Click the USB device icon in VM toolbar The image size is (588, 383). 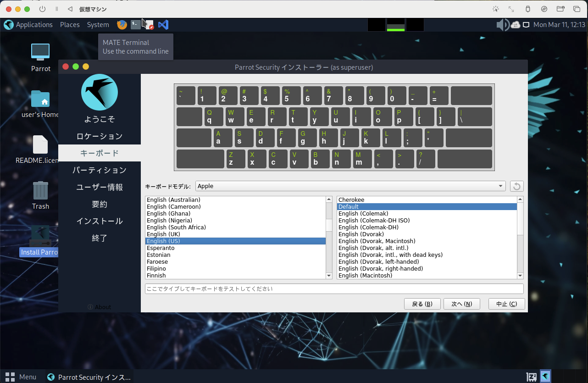click(527, 9)
